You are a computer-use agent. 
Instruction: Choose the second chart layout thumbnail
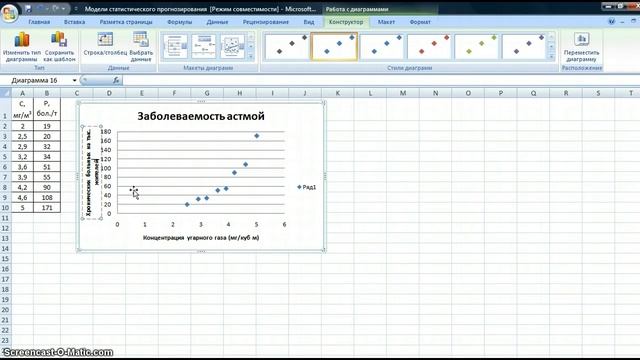204,46
